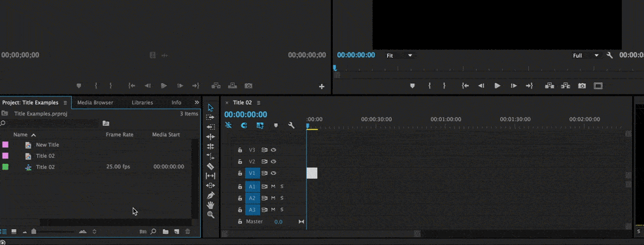This screenshot has width=644, height=245.
Task: Click New Item icon in Project panel
Action: [177, 231]
